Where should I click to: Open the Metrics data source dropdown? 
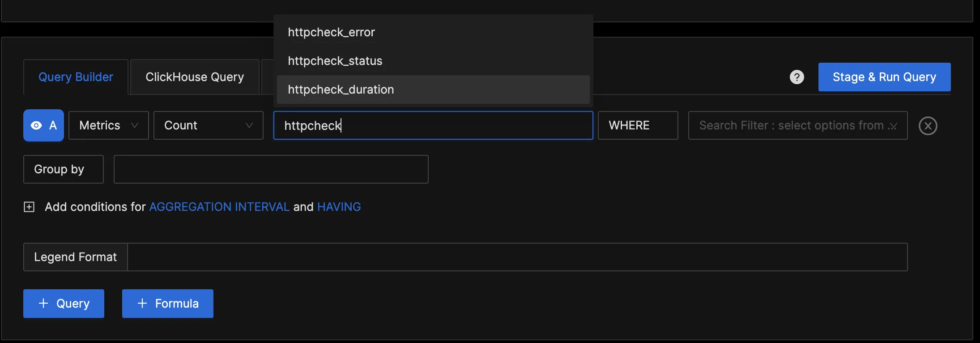[x=108, y=125]
